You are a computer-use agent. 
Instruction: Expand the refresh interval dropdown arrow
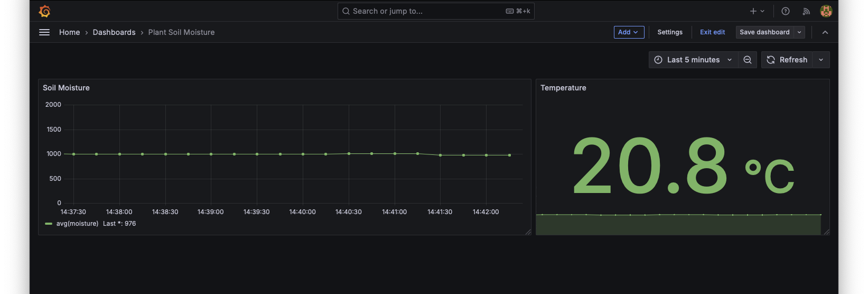tap(821, 60)
